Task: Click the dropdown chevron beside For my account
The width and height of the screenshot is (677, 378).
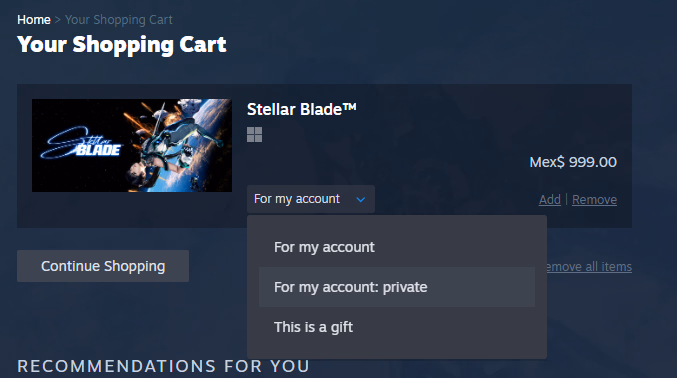Action: pos(361,200)
